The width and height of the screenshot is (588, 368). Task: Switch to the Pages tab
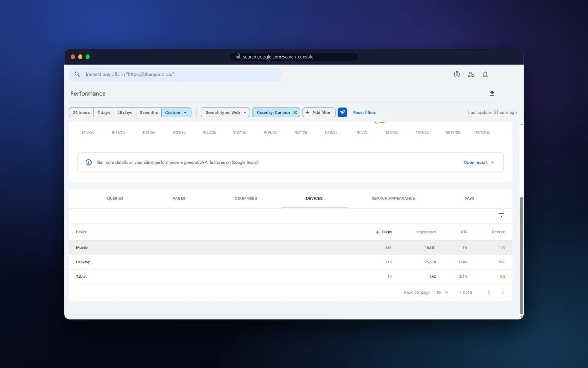pos(179,198)
